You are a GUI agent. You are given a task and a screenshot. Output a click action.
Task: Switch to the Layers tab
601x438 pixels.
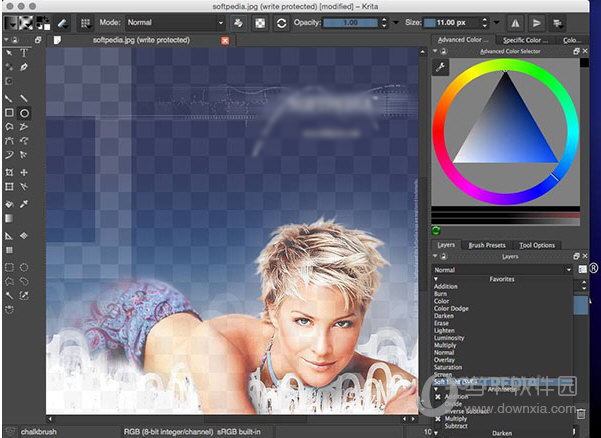(x=446, y=244)
